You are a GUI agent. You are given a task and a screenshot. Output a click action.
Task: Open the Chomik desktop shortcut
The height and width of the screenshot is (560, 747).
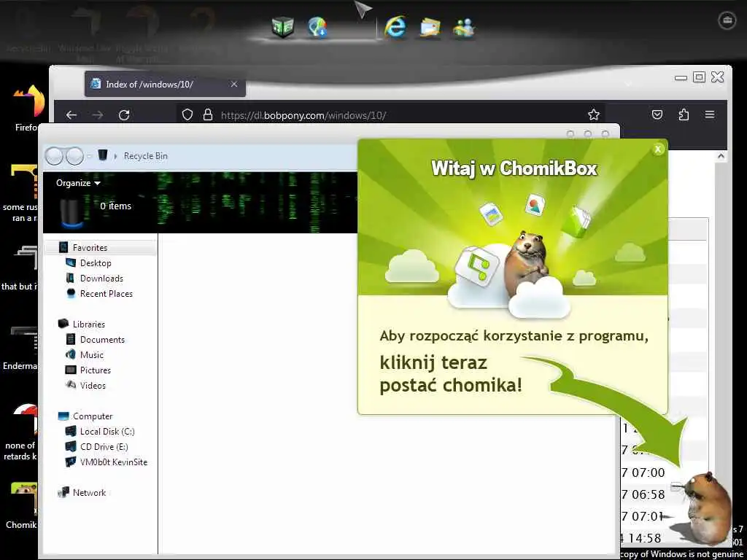(x=21, y=506)
